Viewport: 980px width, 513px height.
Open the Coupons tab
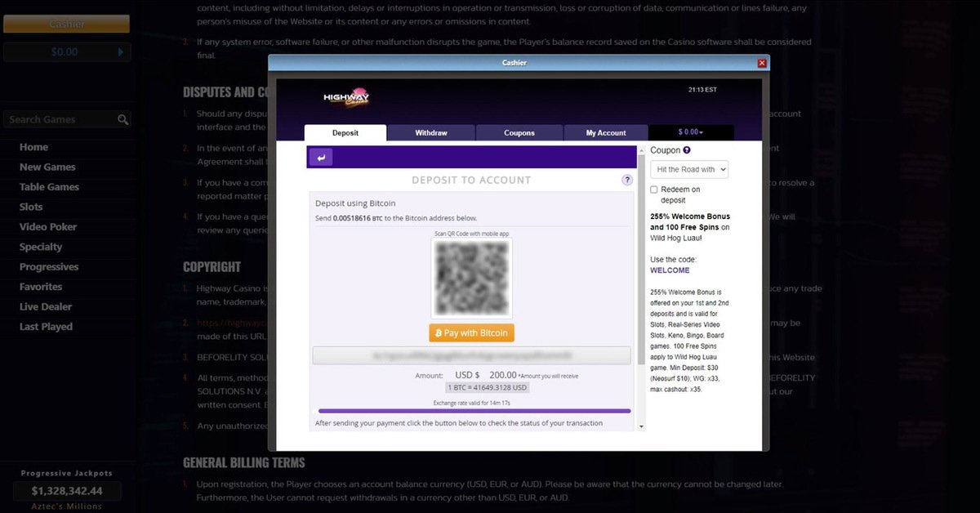tap(519, 132)
